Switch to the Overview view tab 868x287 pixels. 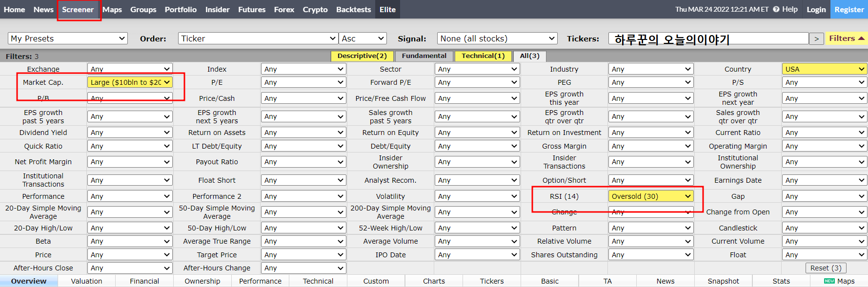(29, 281)
